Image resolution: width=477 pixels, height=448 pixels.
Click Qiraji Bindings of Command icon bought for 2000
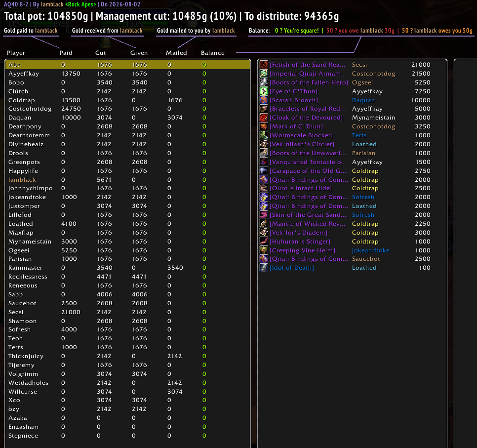point(264,180)
